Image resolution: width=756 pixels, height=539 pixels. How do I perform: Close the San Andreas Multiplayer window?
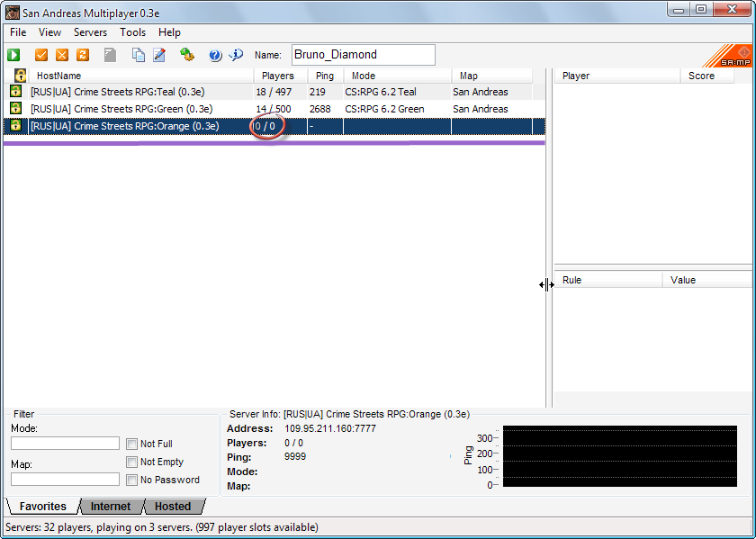(732, 10)
